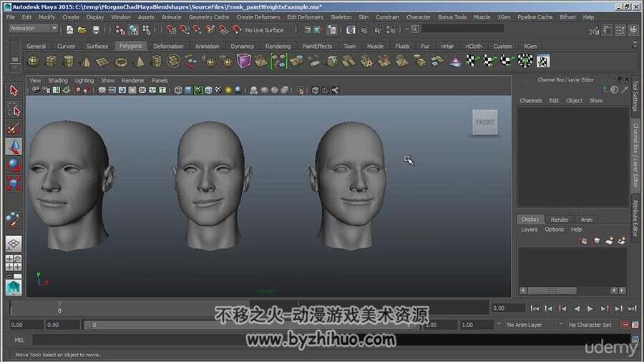
Task: Click the MEL command line input
Action: click(x=331, y=340)
